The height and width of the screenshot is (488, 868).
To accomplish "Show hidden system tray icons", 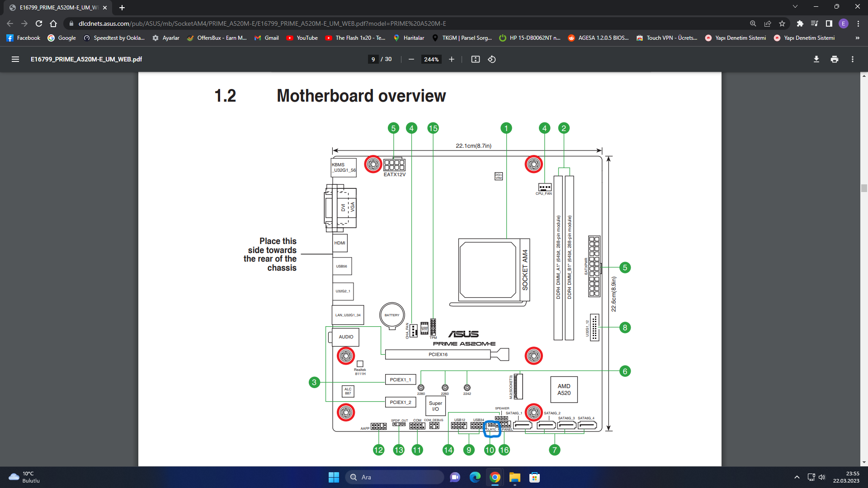I will tap(797, 477).
